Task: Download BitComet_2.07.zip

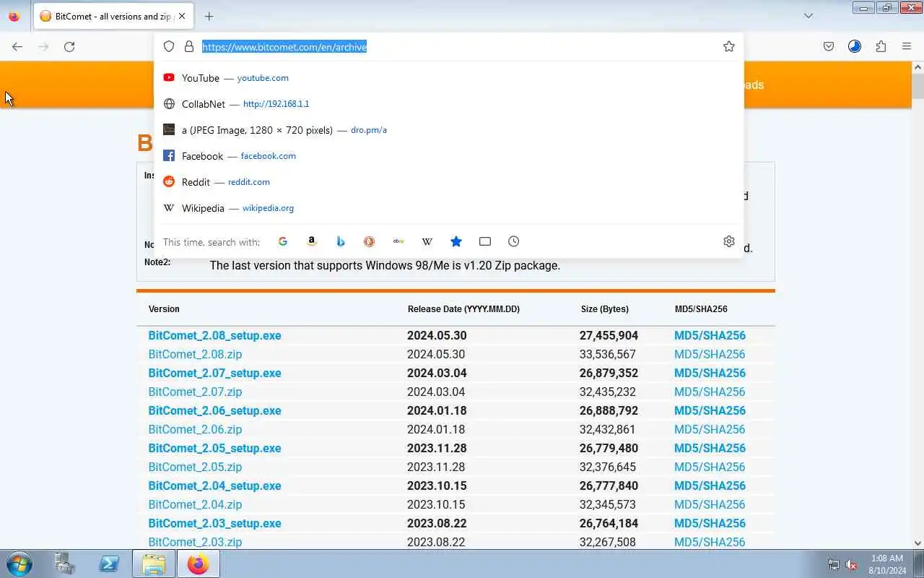Action: (195, 392)
